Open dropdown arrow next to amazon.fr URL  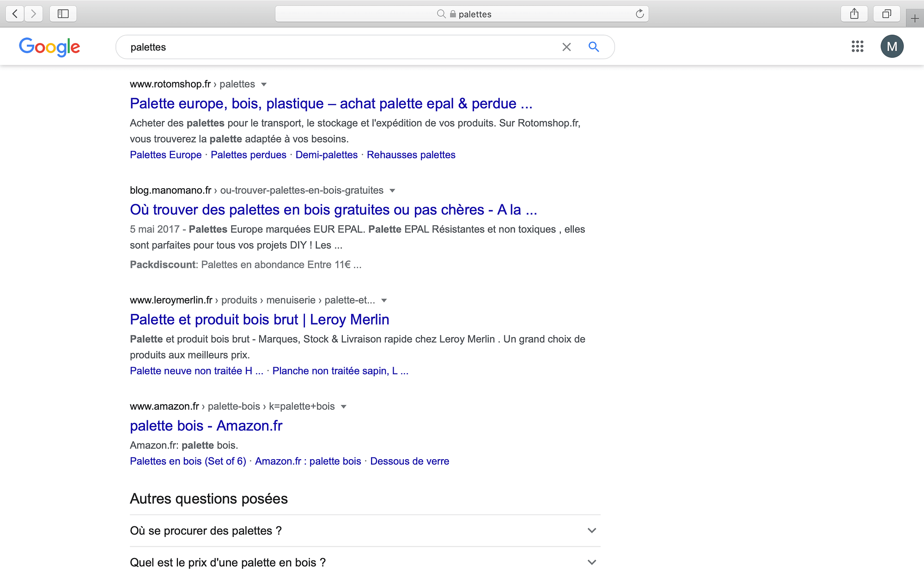[343, 406]
